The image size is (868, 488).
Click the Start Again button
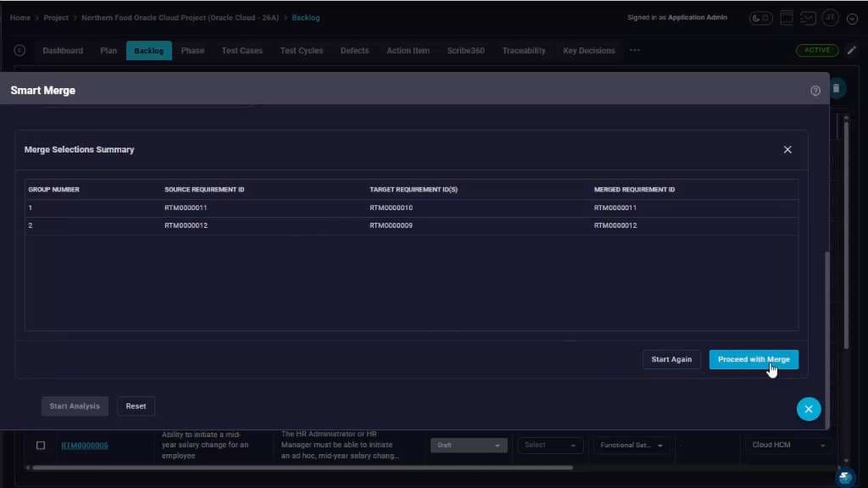pos(671,359)
